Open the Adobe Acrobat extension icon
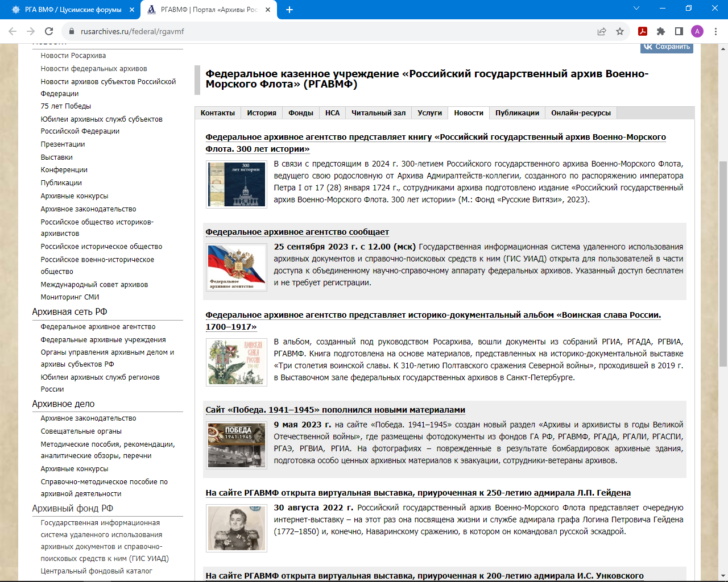Image resolution: width=728 pixels, height=582 pixels. tap(643, 31)
